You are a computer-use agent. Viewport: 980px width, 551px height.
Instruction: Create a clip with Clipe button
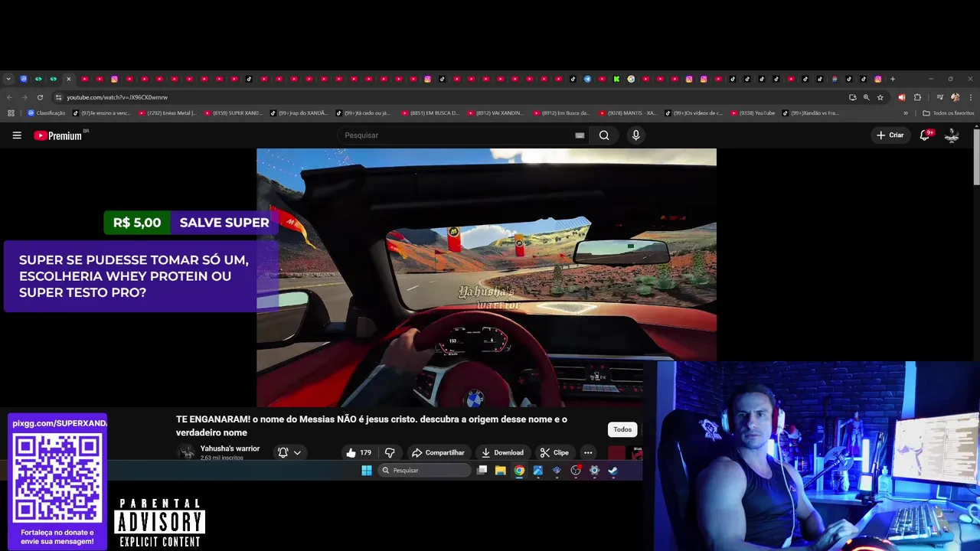coord(554,452)
